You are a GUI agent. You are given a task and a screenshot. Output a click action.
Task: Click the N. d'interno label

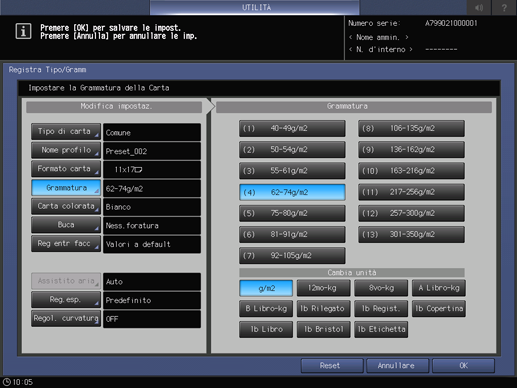coord(381,49)
